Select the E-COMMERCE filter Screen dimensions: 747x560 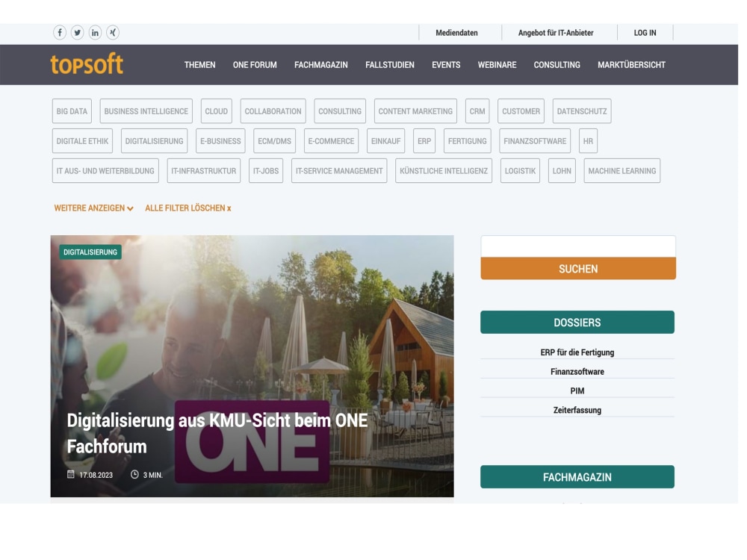pyautogui.click(x=331, y=141)
